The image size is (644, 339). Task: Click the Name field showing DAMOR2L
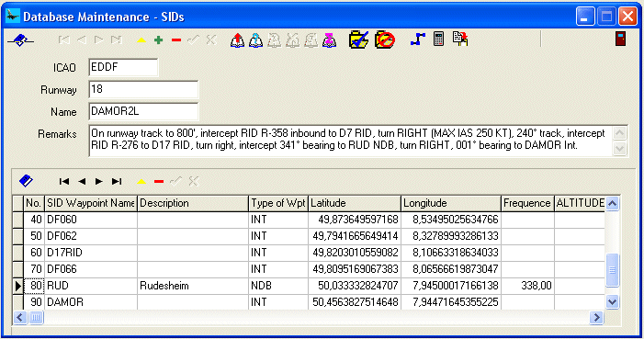143,111
